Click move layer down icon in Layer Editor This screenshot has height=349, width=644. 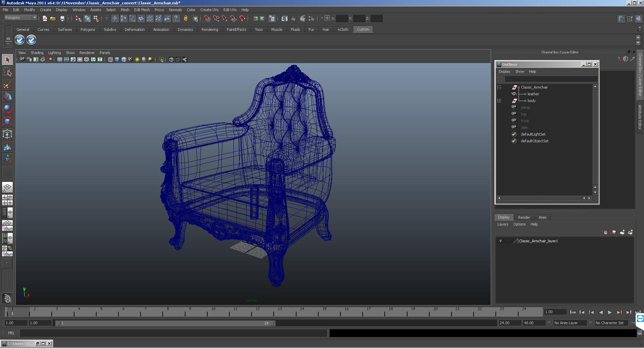point(613,232)
